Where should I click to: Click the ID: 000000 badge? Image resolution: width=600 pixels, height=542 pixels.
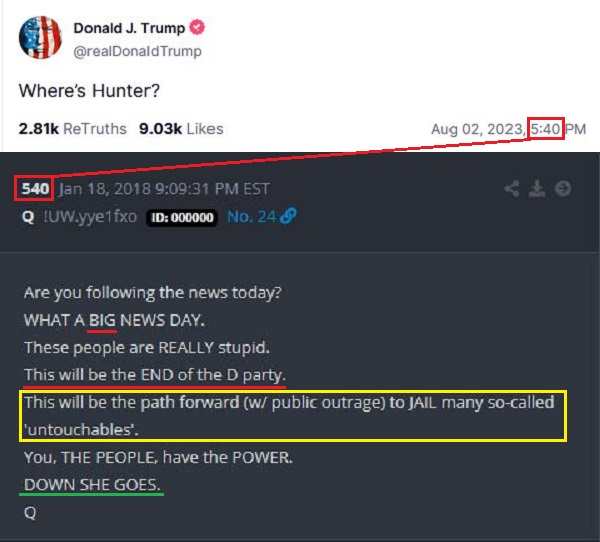[182, 217]
